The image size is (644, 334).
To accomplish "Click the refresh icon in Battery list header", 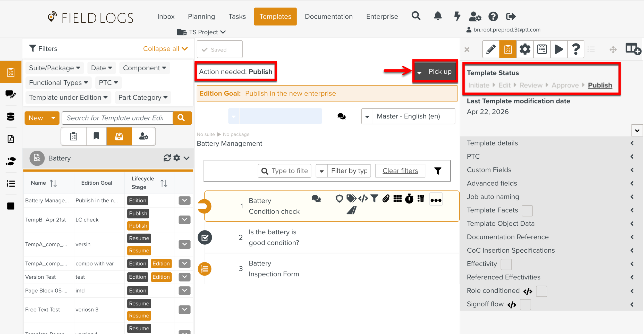I will [x=167, y=158].
